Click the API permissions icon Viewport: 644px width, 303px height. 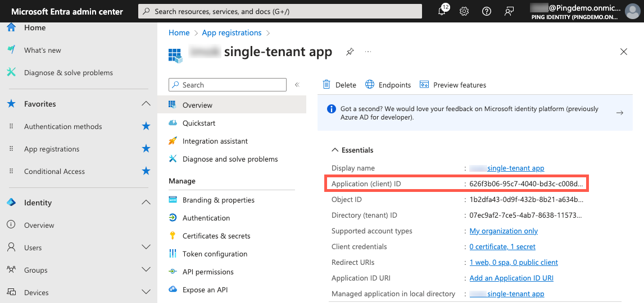tap(173, 272)
